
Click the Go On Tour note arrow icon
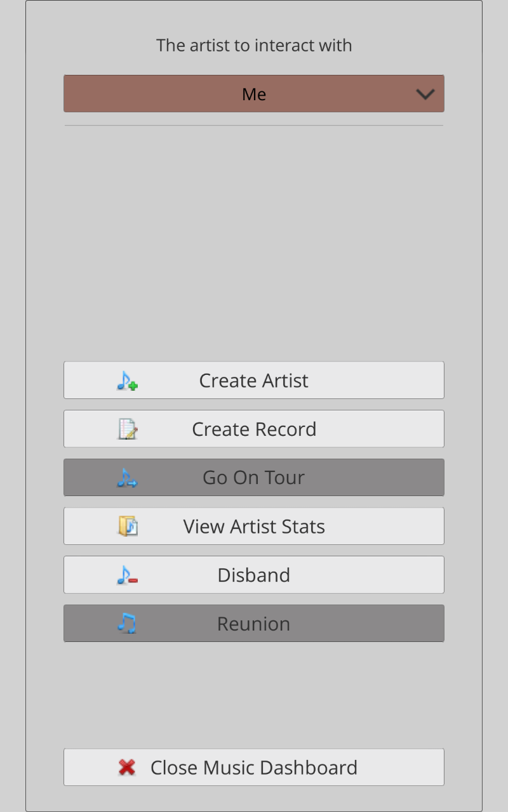pos(127,478)
